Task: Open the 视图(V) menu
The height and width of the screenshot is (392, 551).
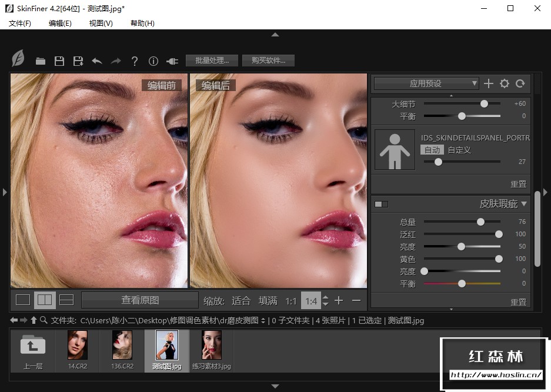Action: pos(101,23)
